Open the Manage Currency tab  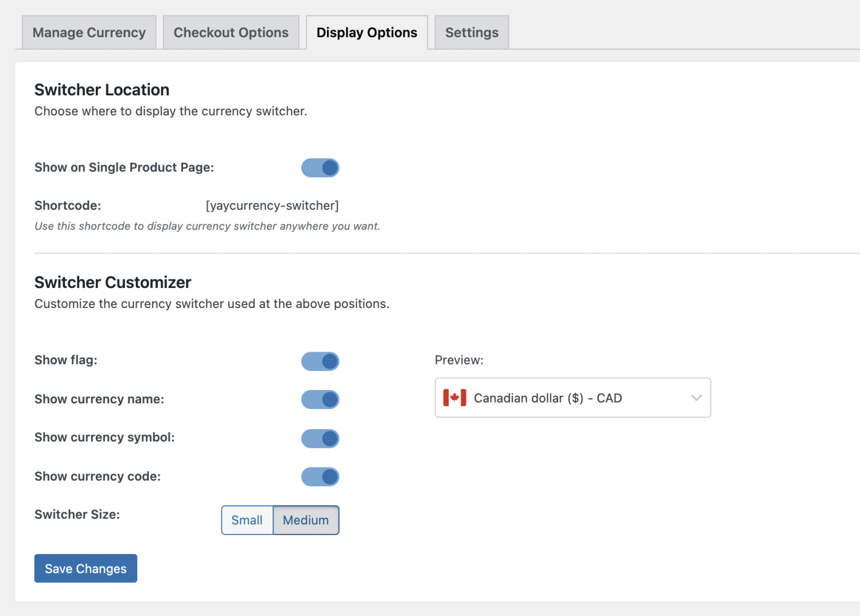tap(89, 33)
